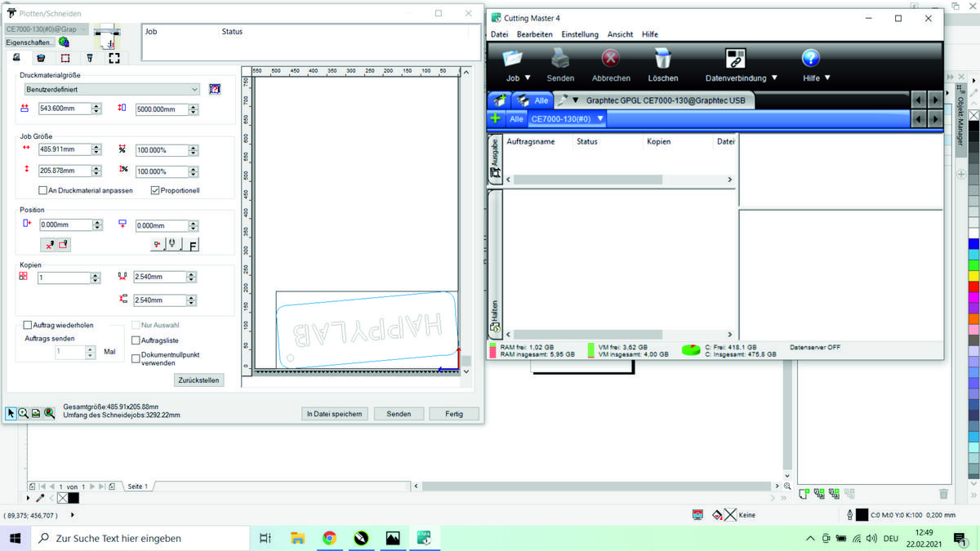The image size is (980, 551).
Task: Open the Datenverbindung connection icon
Action: pyautogui.click(x=735, y=59)
